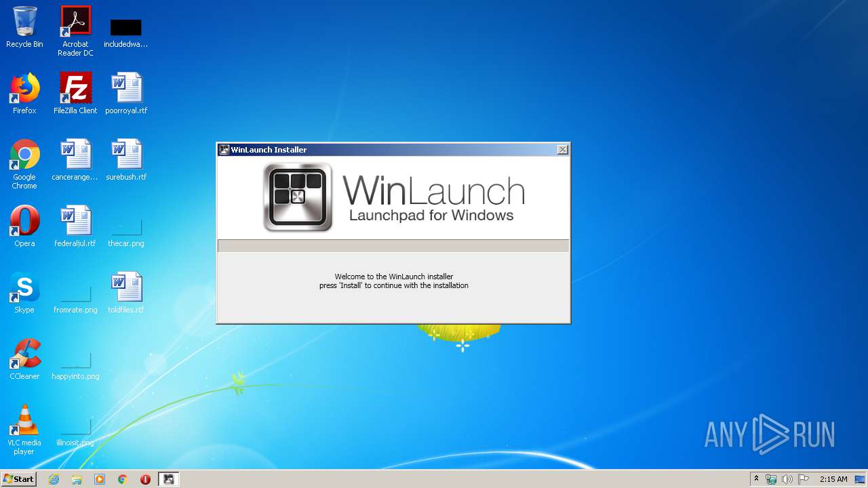Open the clock showing 2:15 AM
Viewport: 868px width, 488px height.
pyautogui.click(x=833, y=479)
